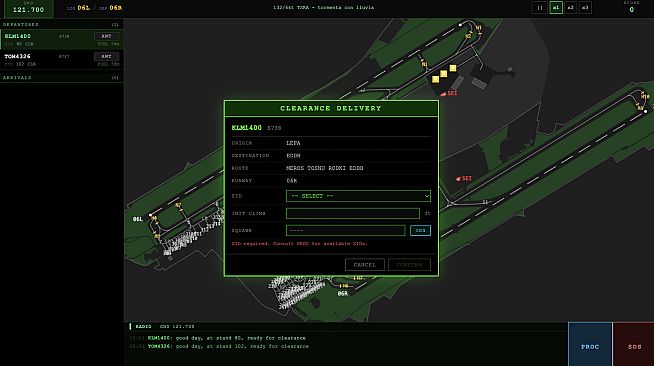Image resolution: width=654 pixels, height=366 pixels.
Task: Click the ANT button for KLM1400
Action: click(106, 36)
